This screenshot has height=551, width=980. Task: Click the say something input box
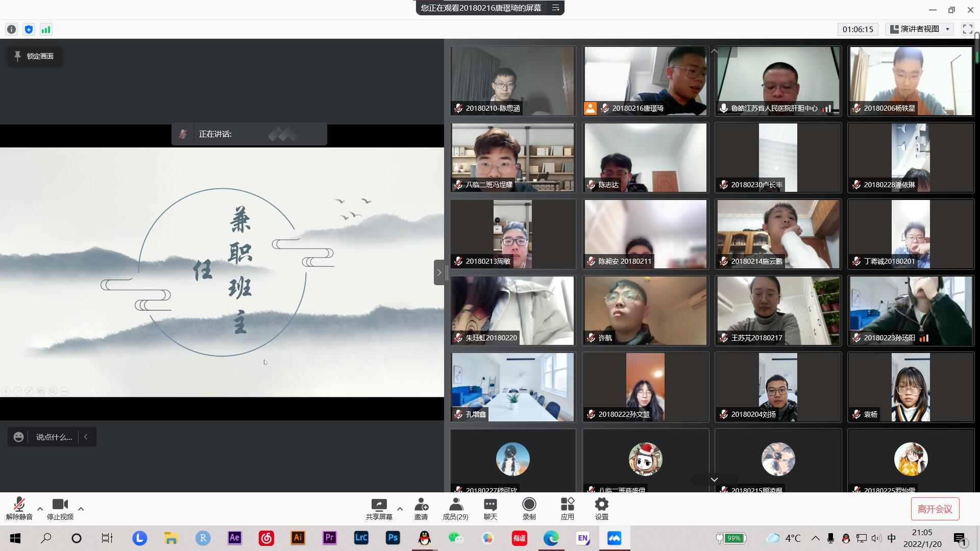[x=54, y=437]
